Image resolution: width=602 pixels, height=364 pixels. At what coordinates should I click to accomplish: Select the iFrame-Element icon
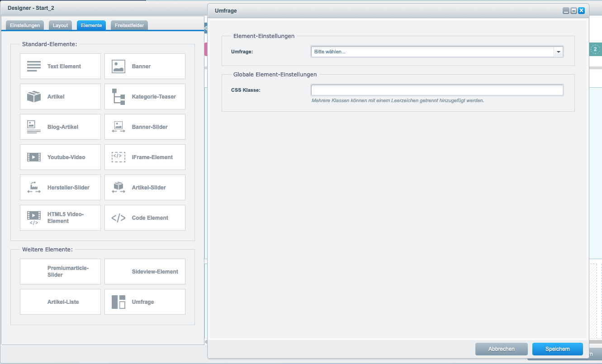(x=119, y=157)
